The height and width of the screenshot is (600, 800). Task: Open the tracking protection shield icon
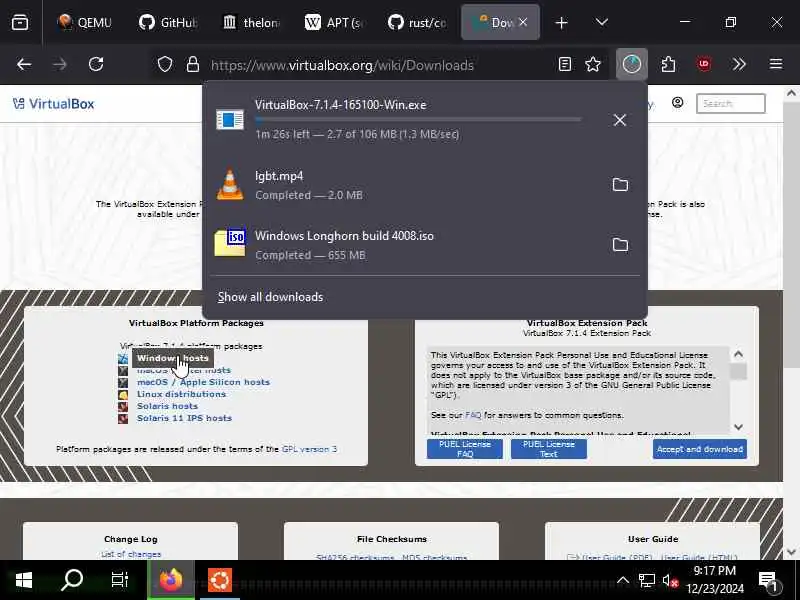point(164,65)
